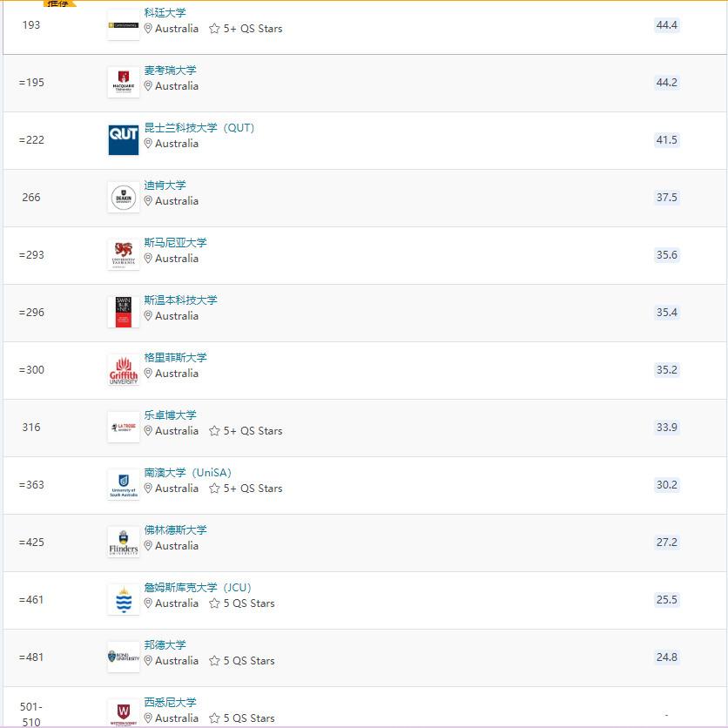Screen dimensions: 728x728
Task: Click the Western Sydney University W logo
Action: (124, 712)
